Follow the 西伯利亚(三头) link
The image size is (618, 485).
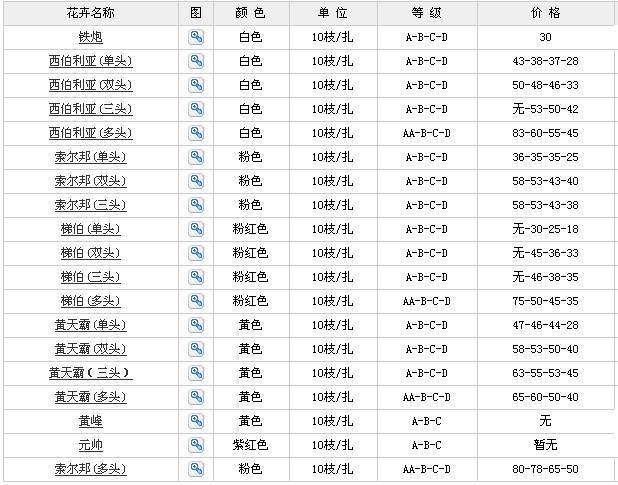(91, 109)
